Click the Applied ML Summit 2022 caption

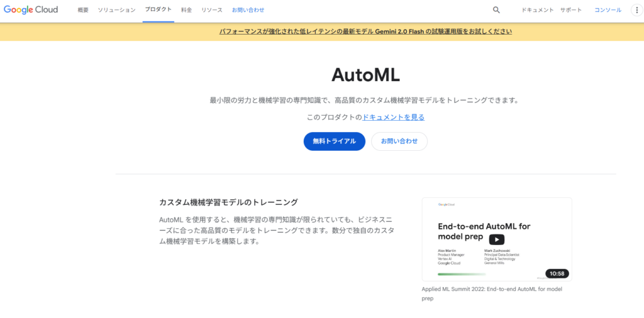tap(491, 293)
